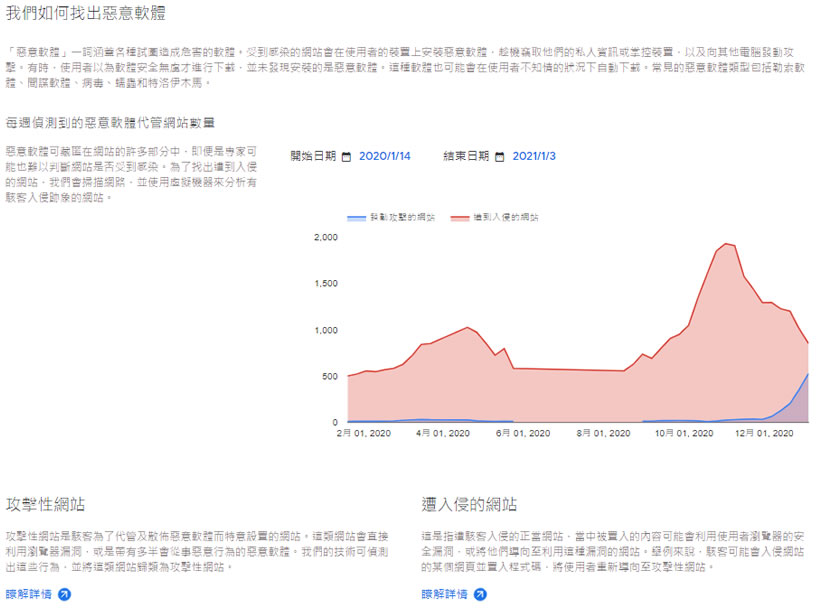This screenshot has height=608, width=820.
Task: Click the 1,500 y-axis value
Action: coord(326,283)
